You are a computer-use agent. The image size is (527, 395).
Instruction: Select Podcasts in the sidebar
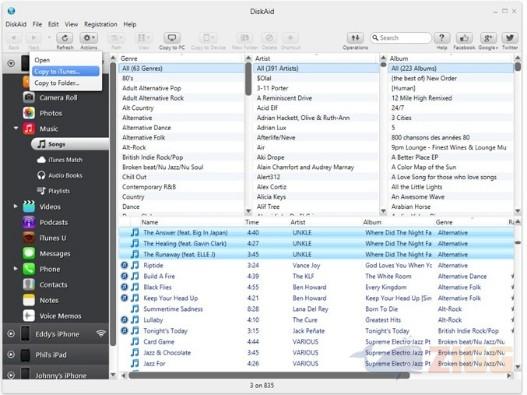click(53, 222)
